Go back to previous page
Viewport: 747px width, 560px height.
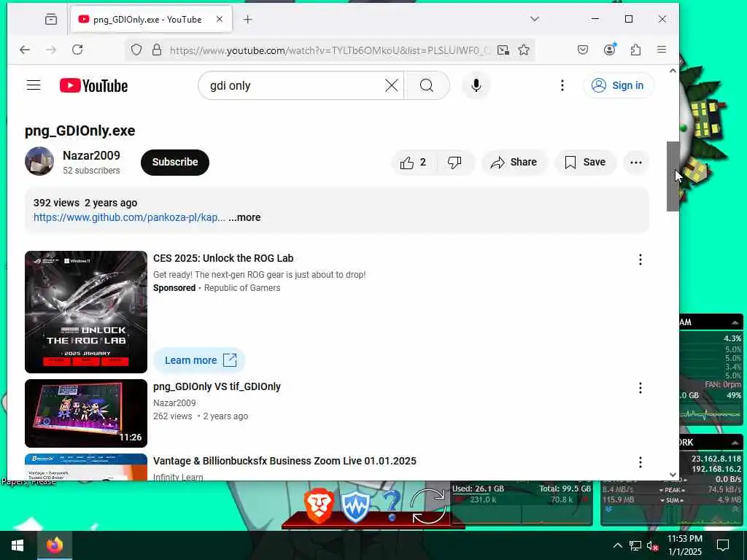(25, 50)
